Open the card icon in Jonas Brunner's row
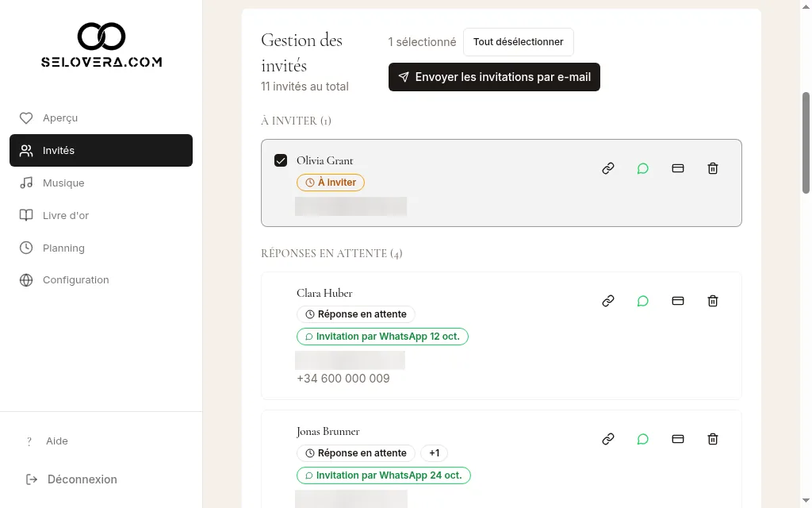 [x=678, y=439]
